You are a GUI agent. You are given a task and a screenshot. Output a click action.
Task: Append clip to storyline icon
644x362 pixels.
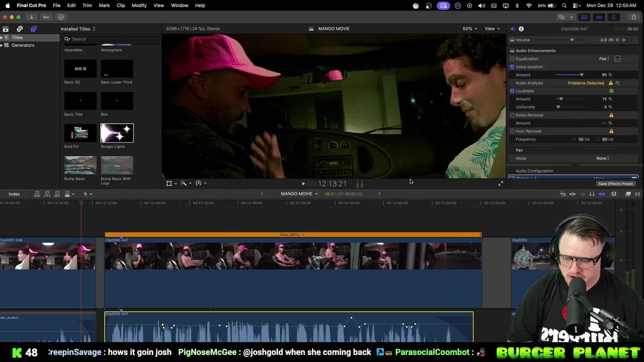(x=57, y=194)
